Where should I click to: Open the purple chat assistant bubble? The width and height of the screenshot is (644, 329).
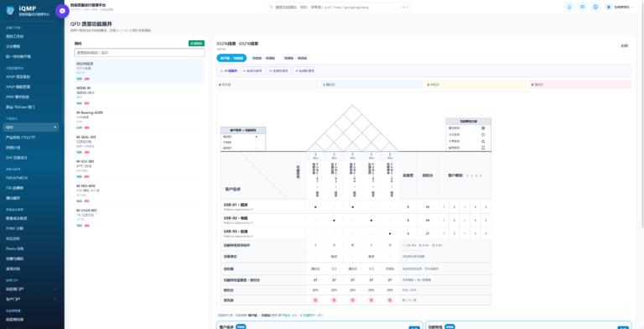pyautogui.click(x=62, y=11)
